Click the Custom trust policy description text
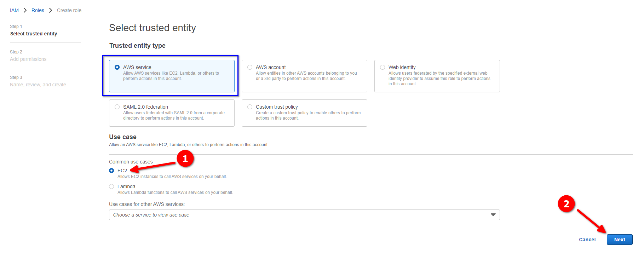The height and width of the screenshot is (253, 644). coord(308,115)
